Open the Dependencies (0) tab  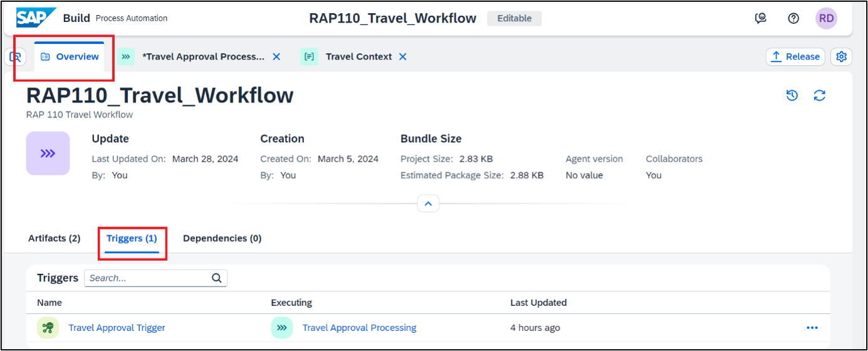[x=222, y=238]
